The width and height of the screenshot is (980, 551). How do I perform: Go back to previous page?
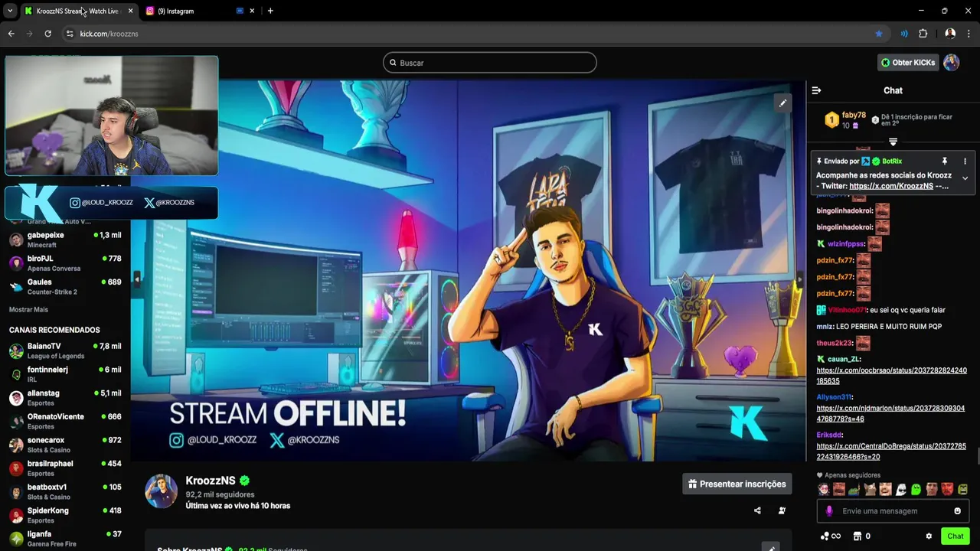click(x=11, y=34)
